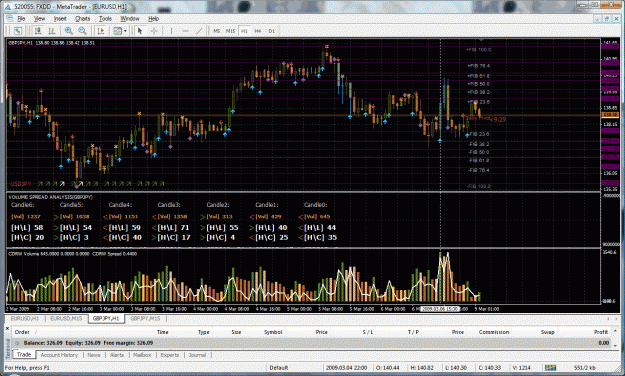Click the Zoom In magnifier icon

(69, 31)
